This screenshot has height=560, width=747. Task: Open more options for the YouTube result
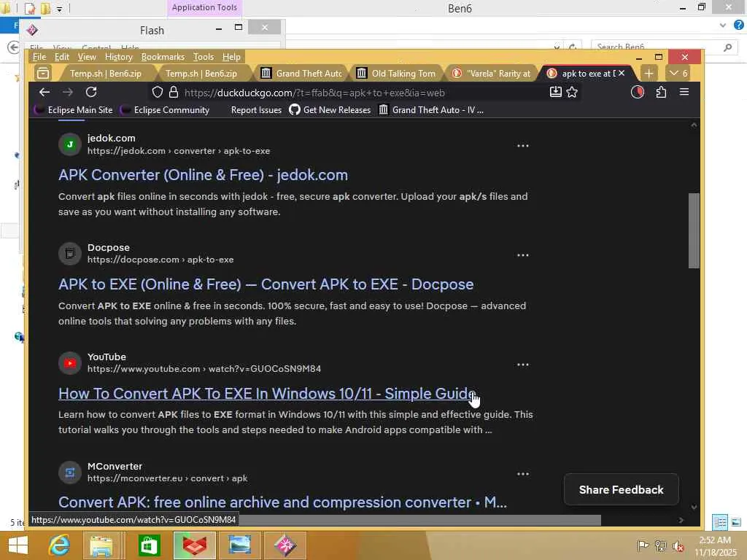522,365
